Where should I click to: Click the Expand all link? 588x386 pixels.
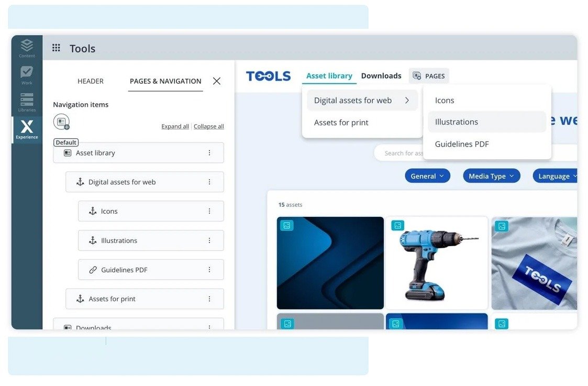[175, 126]
